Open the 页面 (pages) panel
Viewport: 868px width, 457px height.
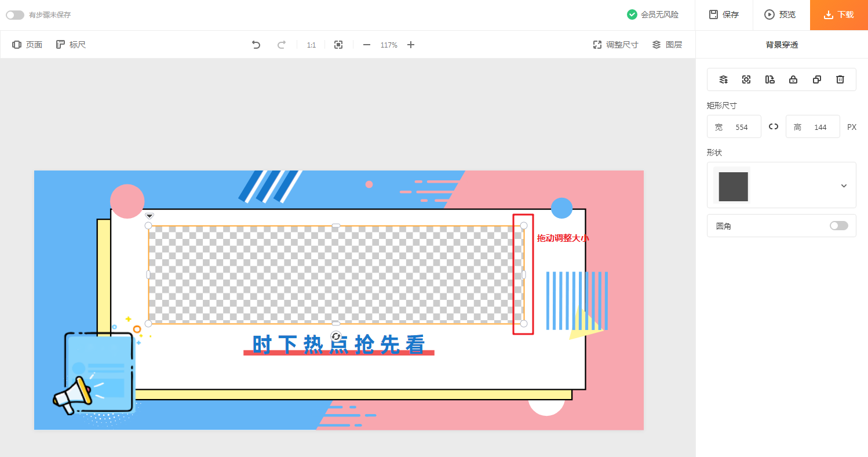(27, 45)
